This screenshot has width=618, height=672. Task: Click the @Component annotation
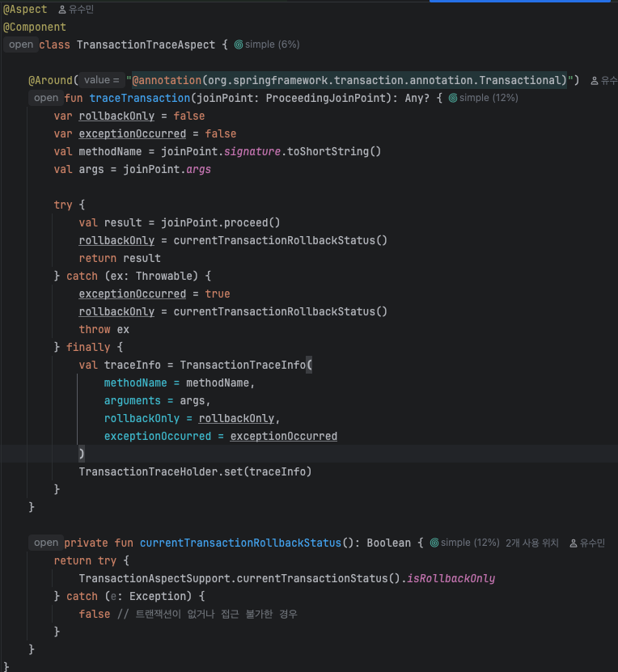34,27
